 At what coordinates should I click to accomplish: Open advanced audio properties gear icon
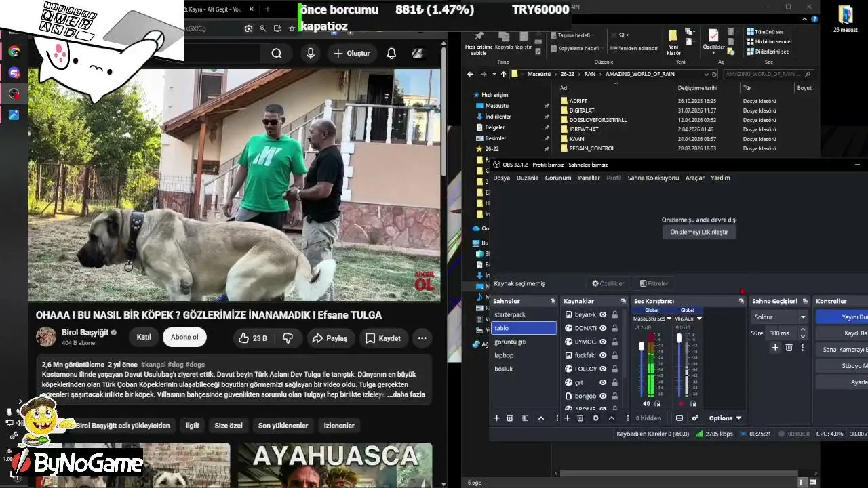pos(695,418)
